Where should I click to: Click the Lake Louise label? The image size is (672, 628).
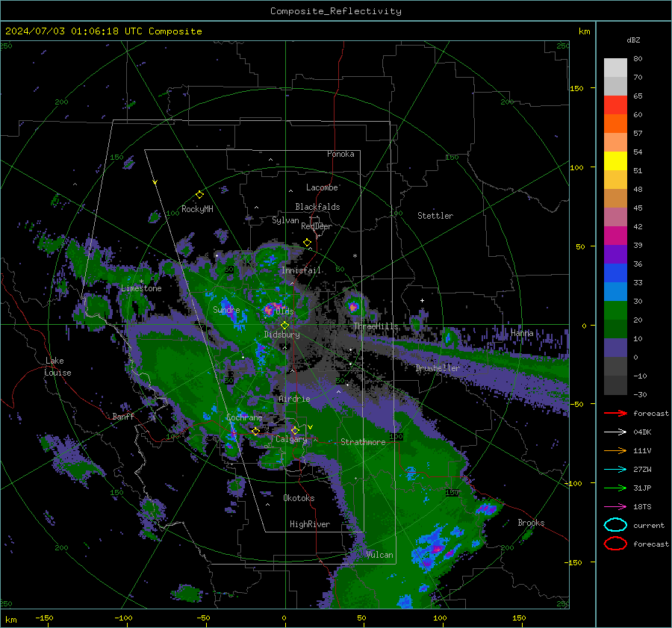(x=57, y=367)
